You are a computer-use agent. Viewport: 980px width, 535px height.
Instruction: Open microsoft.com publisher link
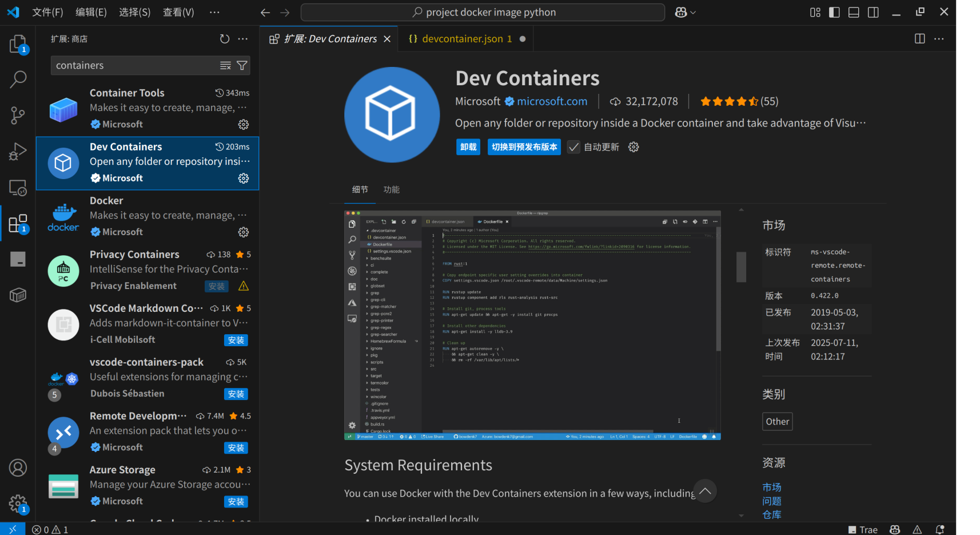click(x=552, y=101)
